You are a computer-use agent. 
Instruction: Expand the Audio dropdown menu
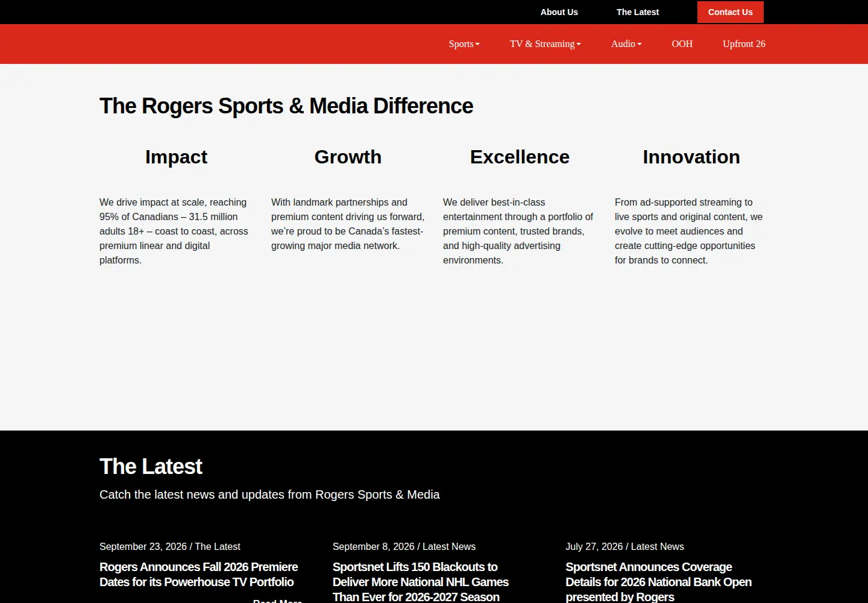pyautogui.click(x=626, y=44)
